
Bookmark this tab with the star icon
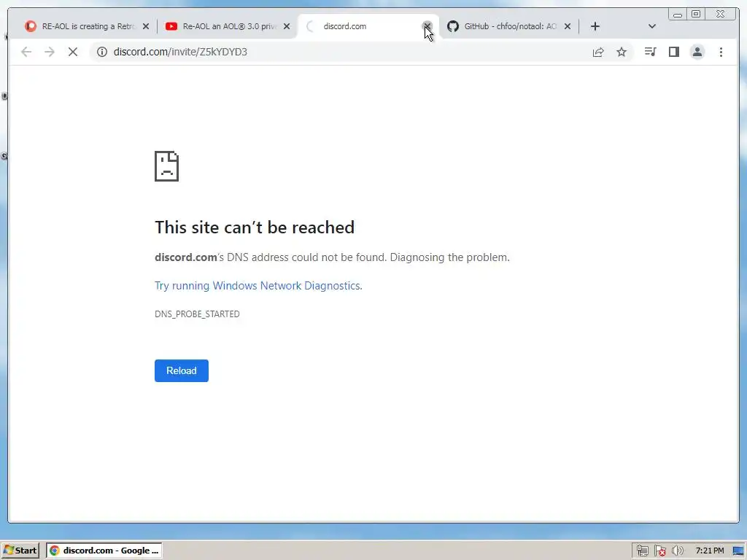[622, 52]
